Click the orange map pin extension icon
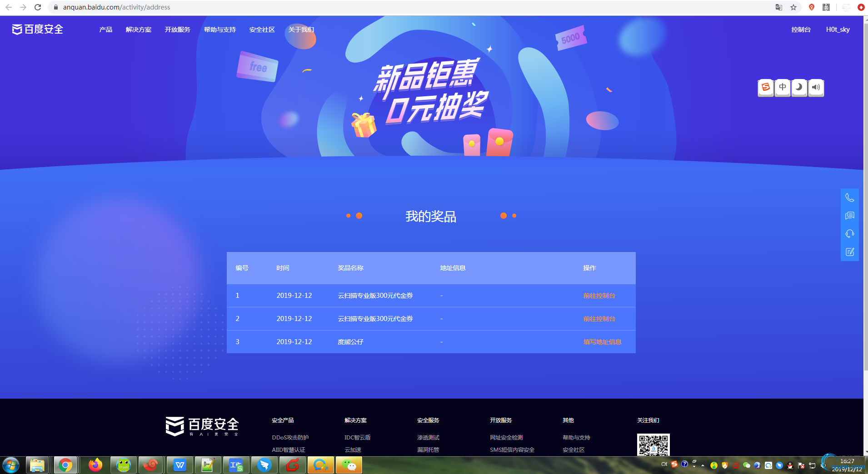This screenshot has width=868, height=474. point(812,7)
